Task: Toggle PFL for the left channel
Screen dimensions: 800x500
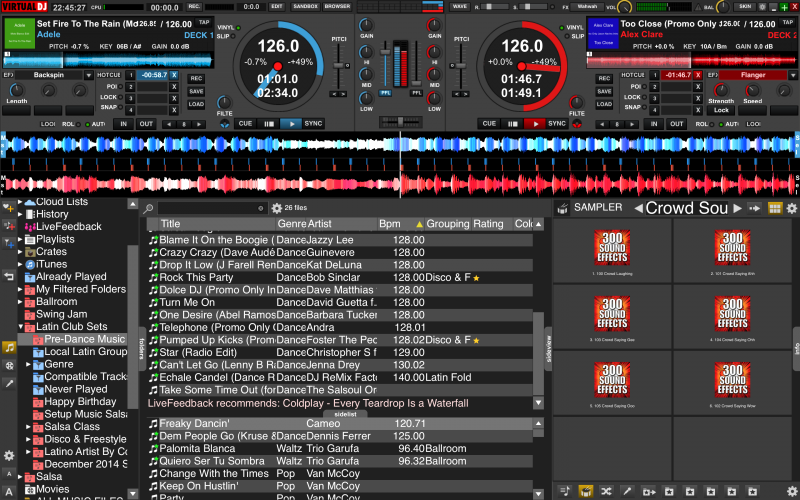Action: [385, 93]
